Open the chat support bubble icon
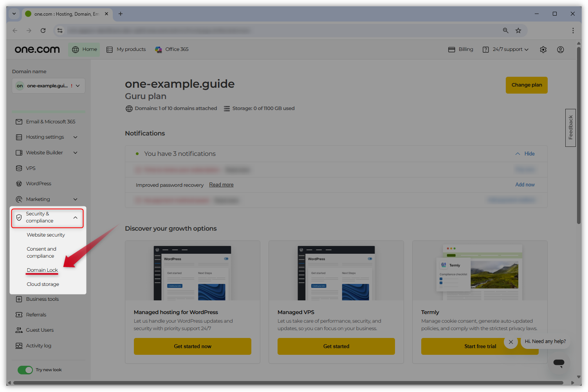This screenshot has height=392, width=588. point(559,363)
